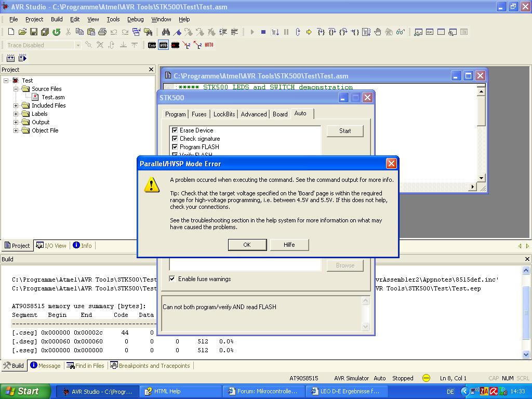Click the Step Over braces icon
532x399 pixels.
(332, 32)
